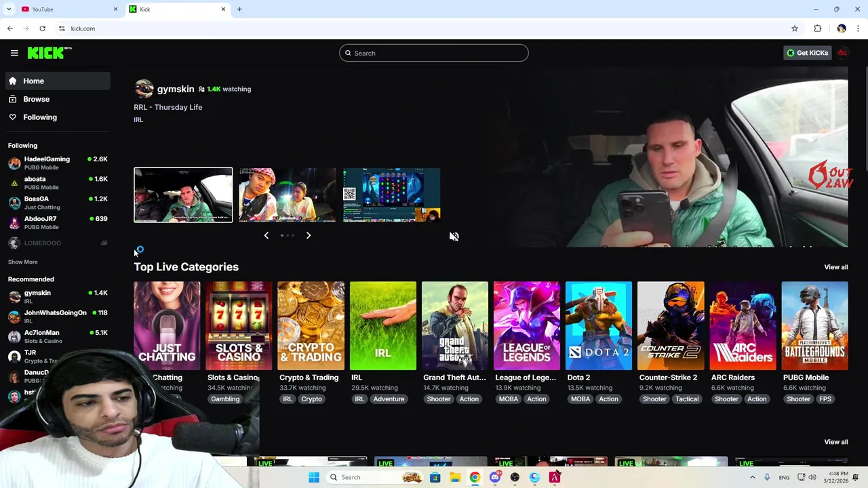868x488 pixels.
Task: Open the Crypto & Trading category card
Action: 311,326
